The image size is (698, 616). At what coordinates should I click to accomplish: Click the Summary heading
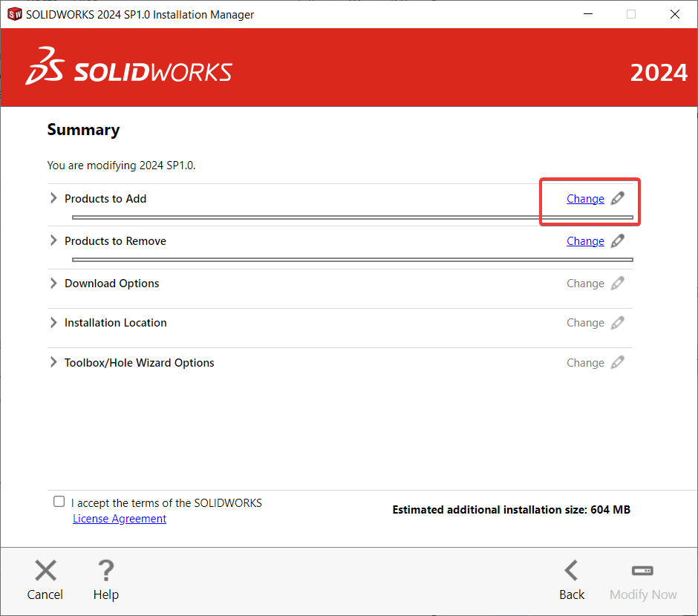point(84,130)
